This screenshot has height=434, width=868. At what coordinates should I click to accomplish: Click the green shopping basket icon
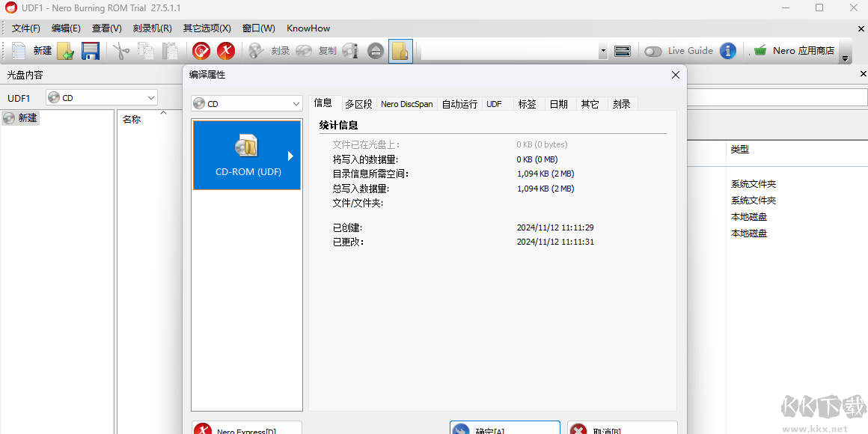pyautogui.click(x=760, y=51)
